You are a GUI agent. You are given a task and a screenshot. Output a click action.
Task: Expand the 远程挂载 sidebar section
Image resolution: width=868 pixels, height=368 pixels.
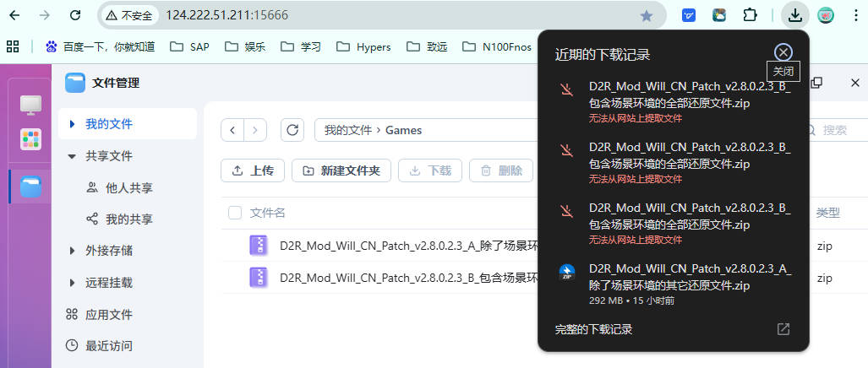71,283
